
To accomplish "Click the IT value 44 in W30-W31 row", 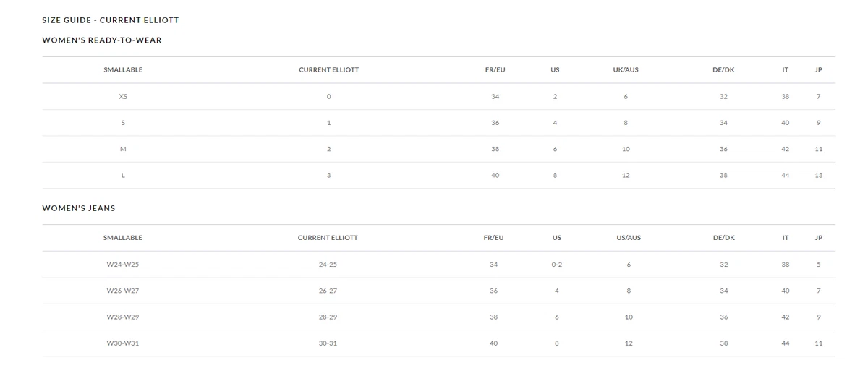I will coord(786,343).
